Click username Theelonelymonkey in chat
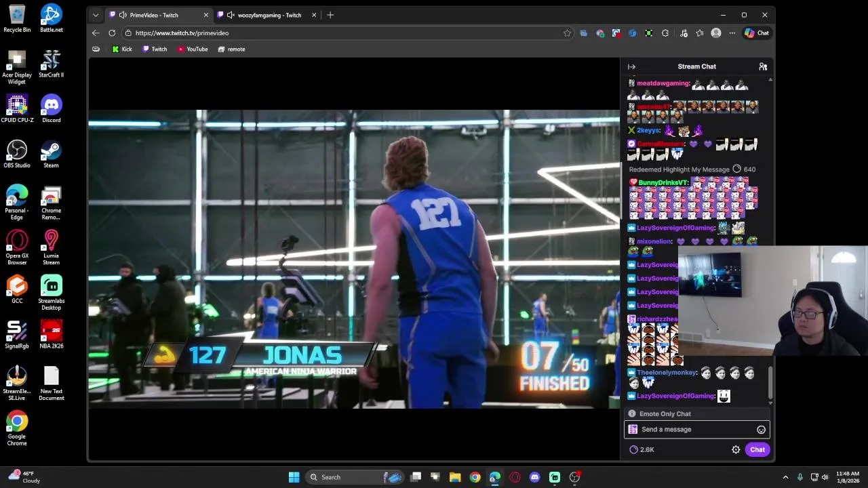This screenshot has height=488, width=868. (x=667, y=373)
